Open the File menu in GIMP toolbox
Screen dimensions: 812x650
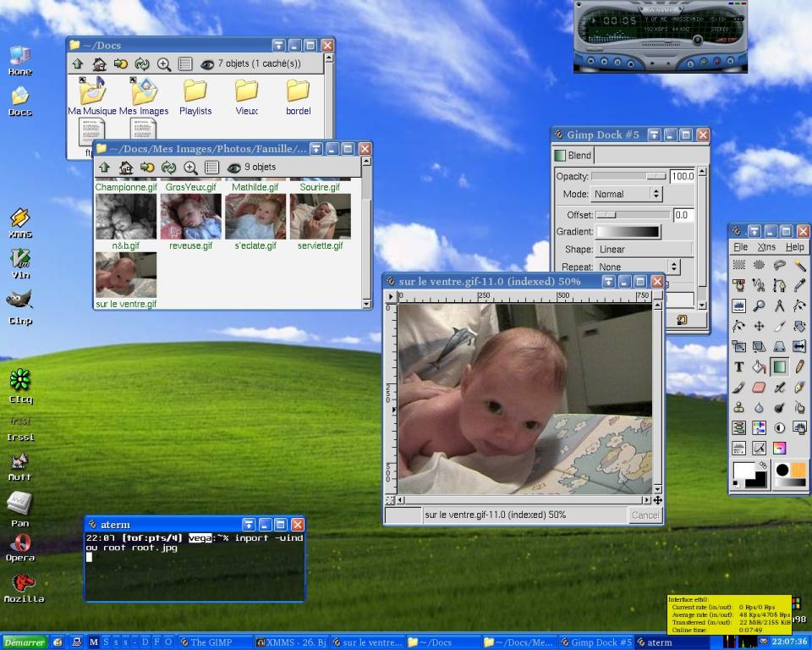click(x=740, y=247)
